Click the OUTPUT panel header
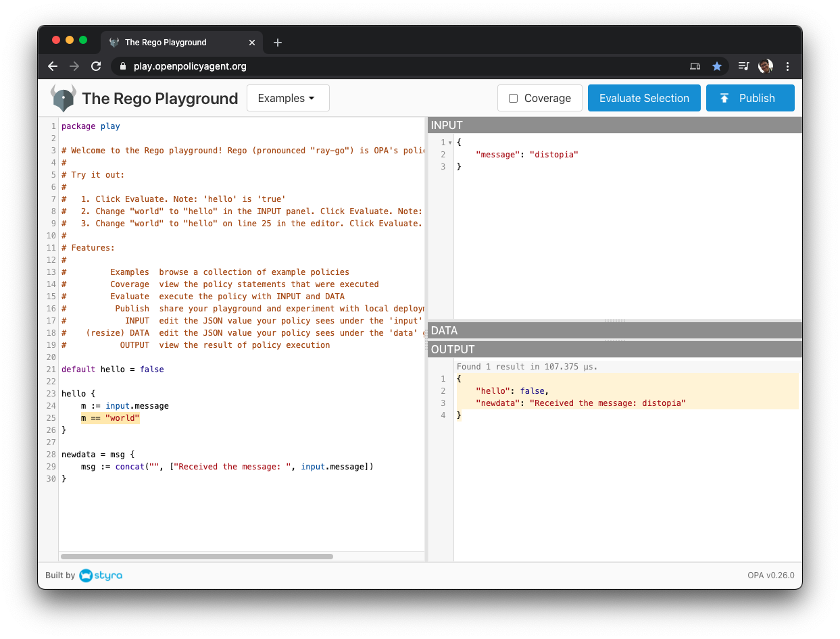840x639 pixels. click(615, 349)
